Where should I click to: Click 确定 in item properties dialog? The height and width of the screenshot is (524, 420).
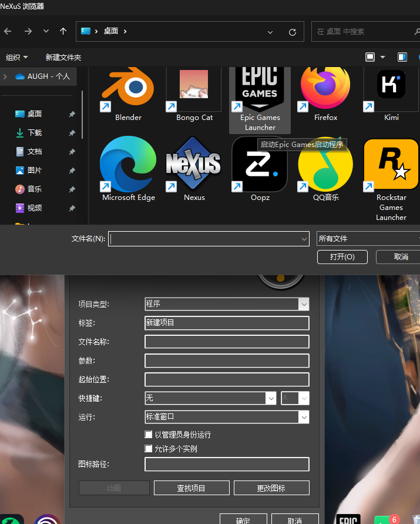[x=243, y=519]
